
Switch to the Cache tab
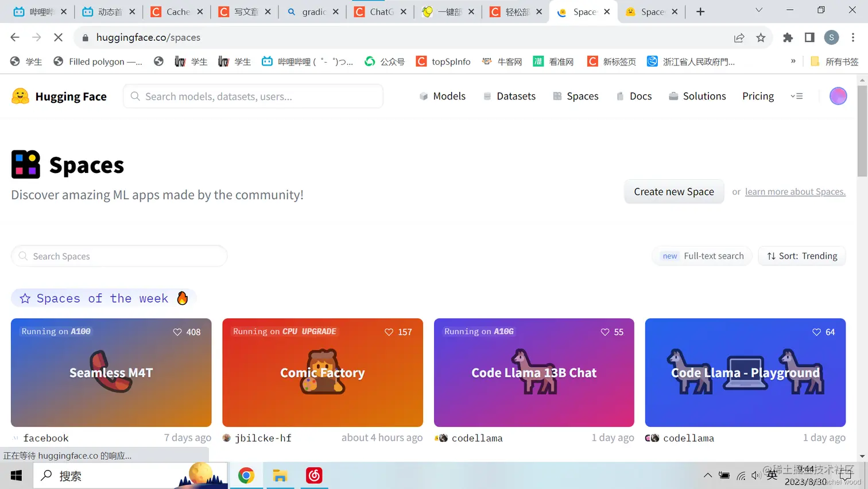click(177, 11)
